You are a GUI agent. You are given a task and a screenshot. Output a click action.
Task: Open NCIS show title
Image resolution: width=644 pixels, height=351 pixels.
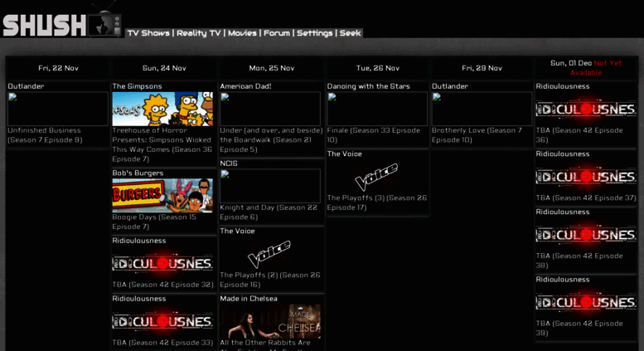pyautogui.click(x=229, y=163)
